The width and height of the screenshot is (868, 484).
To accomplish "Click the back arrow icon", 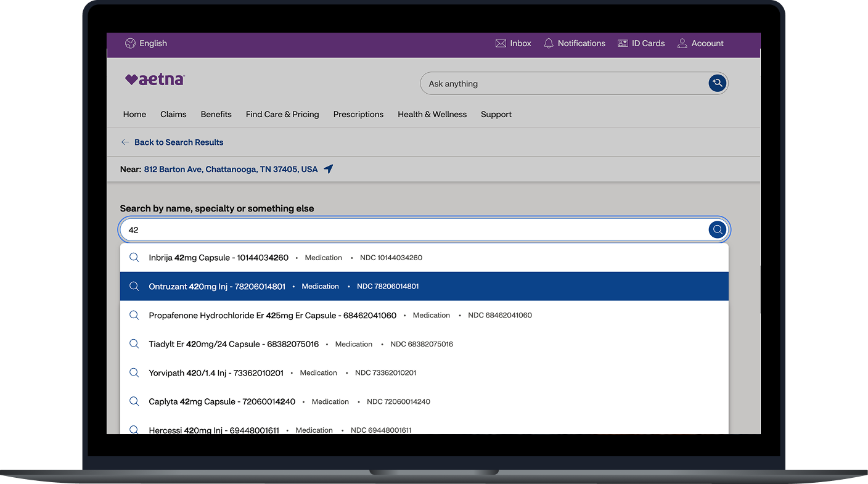I will 125,142.
